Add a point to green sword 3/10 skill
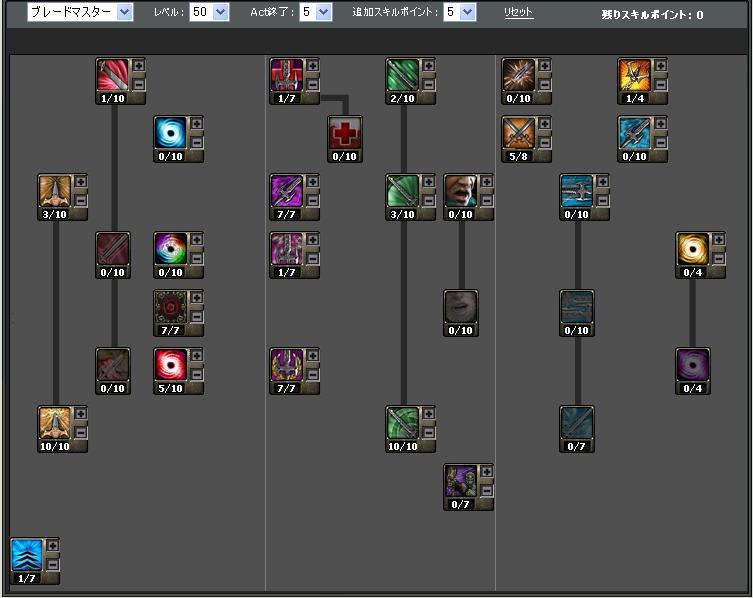This screenshot has width=753, height=598. pos(429,182)
